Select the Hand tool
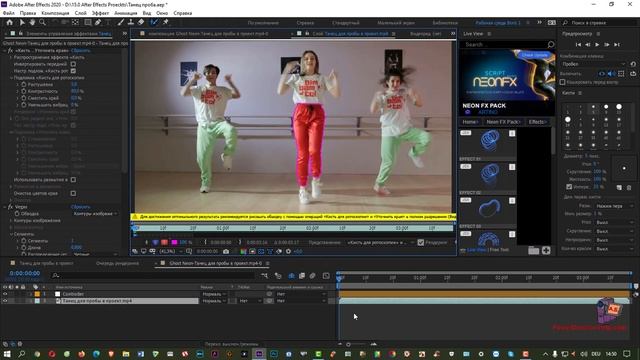The width and height of the screenshot is (640, 360). point(32,22)
